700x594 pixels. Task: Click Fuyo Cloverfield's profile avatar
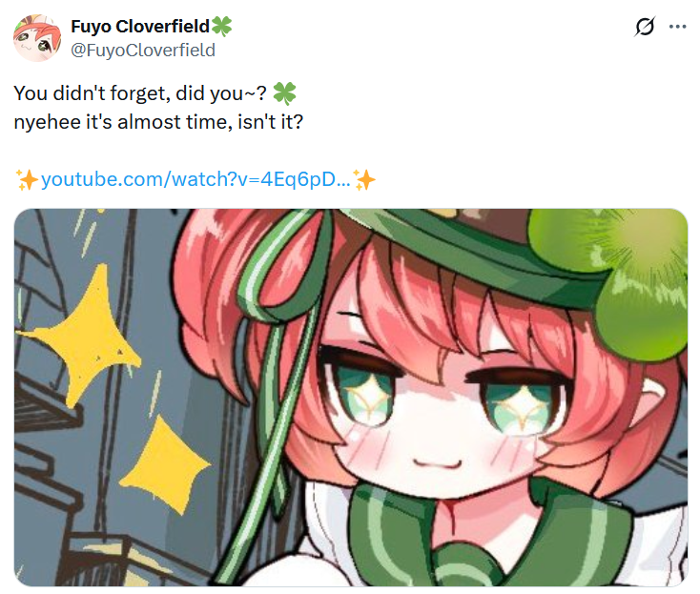click(37, 38)
